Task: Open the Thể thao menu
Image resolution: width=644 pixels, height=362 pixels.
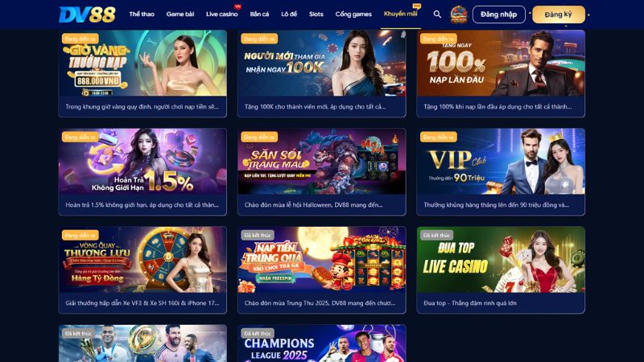Action: [x=142, y=14]
